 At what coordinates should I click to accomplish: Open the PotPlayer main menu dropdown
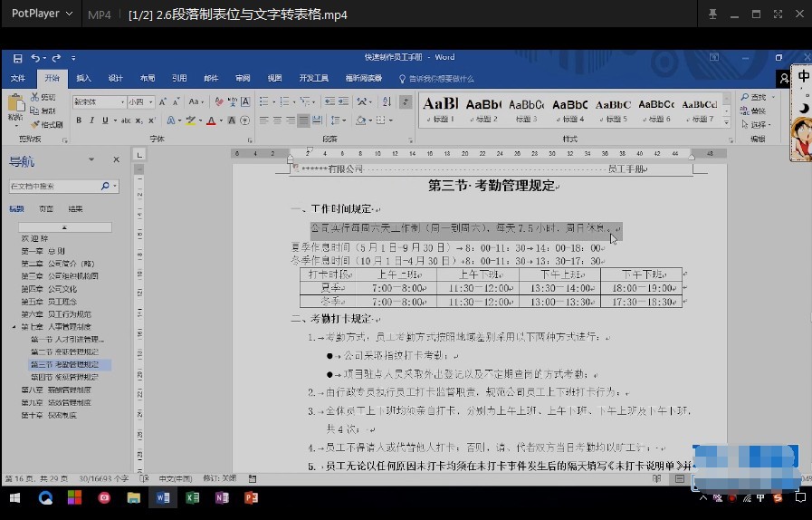(42, 14)
